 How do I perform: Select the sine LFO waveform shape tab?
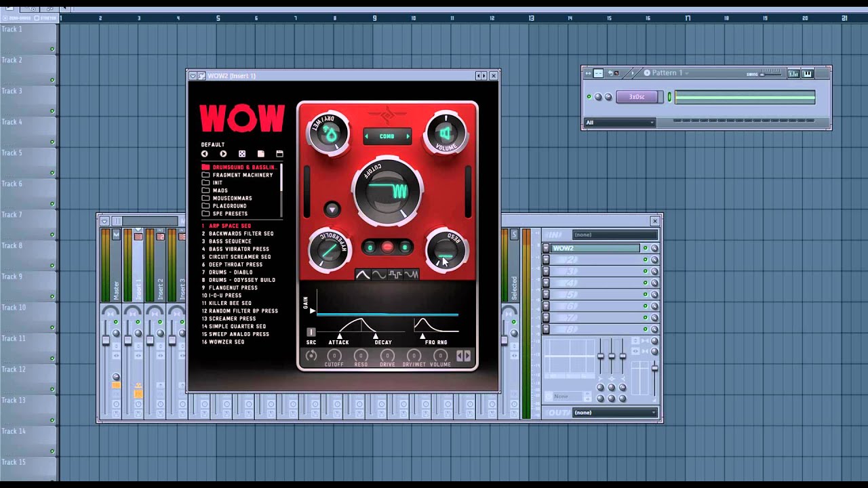379,274
